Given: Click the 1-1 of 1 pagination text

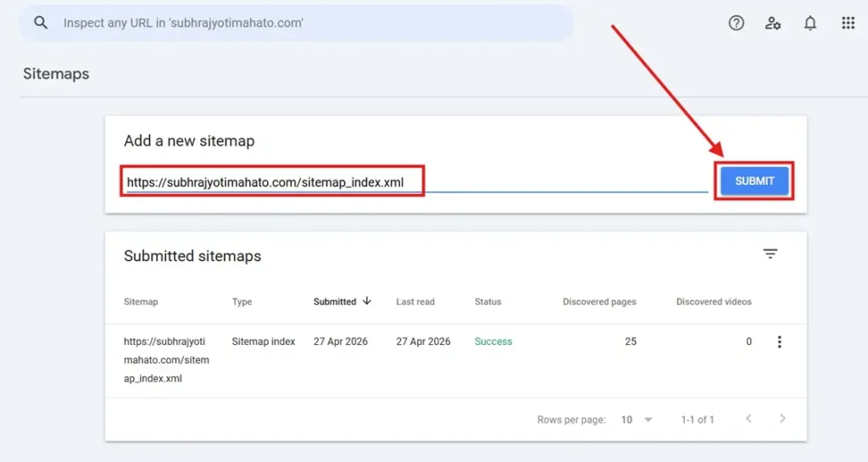Looking at the screenshot, I should pyautogui.click(x=698, y=420).
